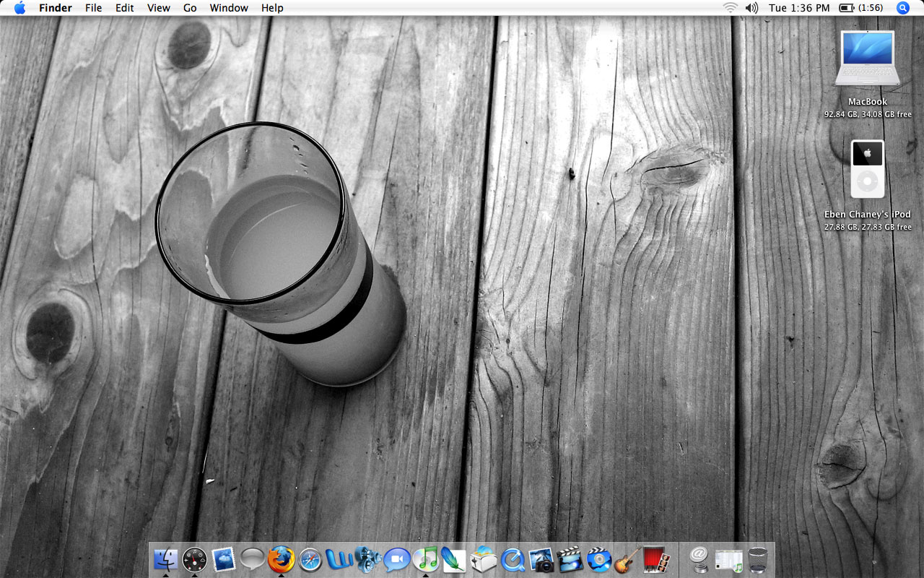
Task: Open the View menu
Action: tap(159, 8)
